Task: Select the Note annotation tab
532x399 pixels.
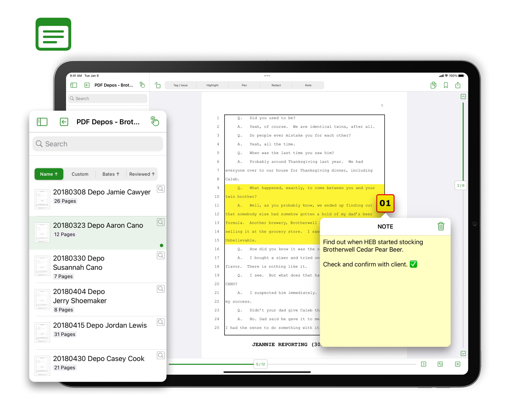Action: [x=308, y=85]
